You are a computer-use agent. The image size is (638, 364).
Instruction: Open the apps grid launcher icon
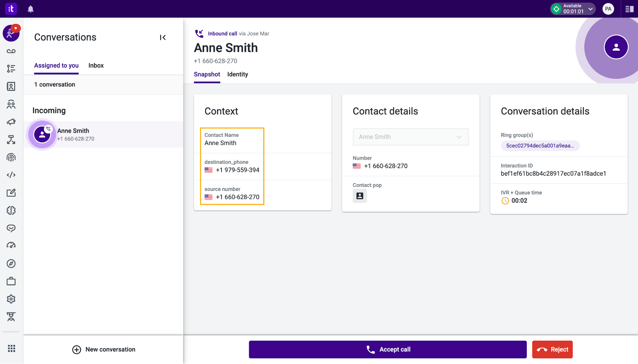point(11,348)
